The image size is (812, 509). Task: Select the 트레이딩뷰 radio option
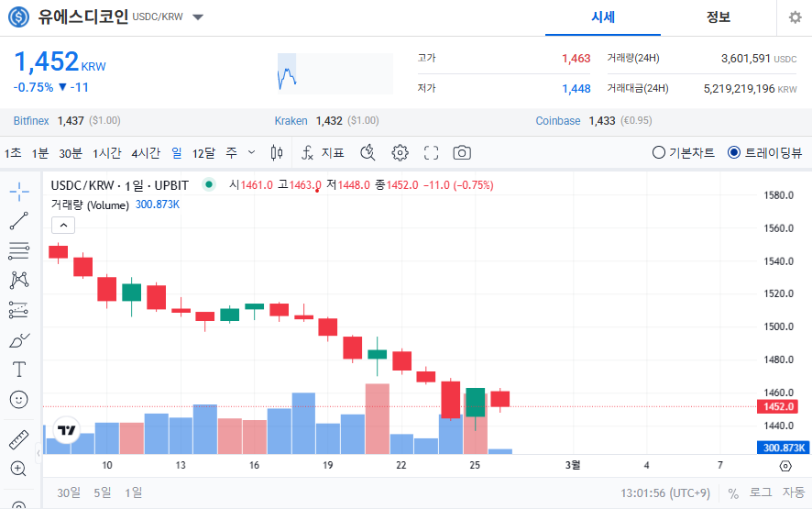[765, 153]
